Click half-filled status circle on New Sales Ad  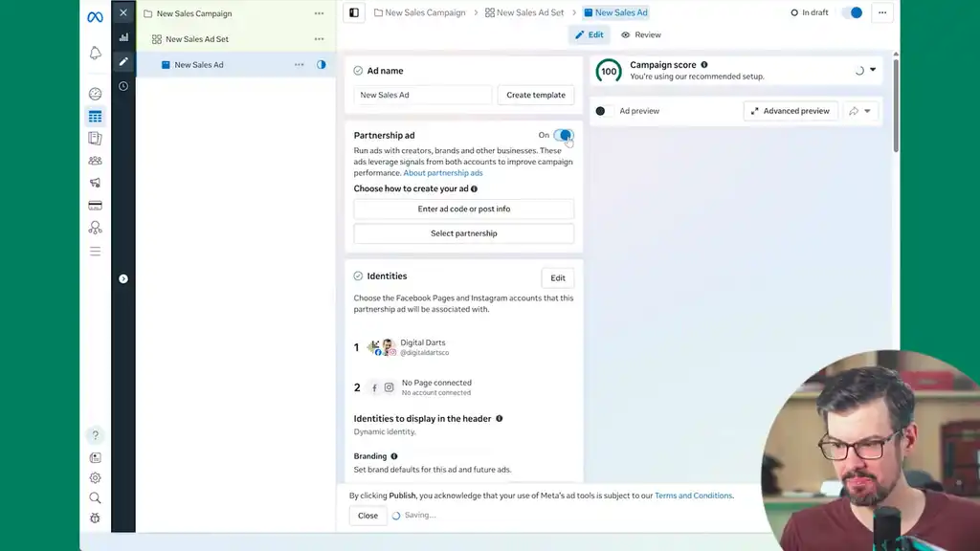coord(322,64)
